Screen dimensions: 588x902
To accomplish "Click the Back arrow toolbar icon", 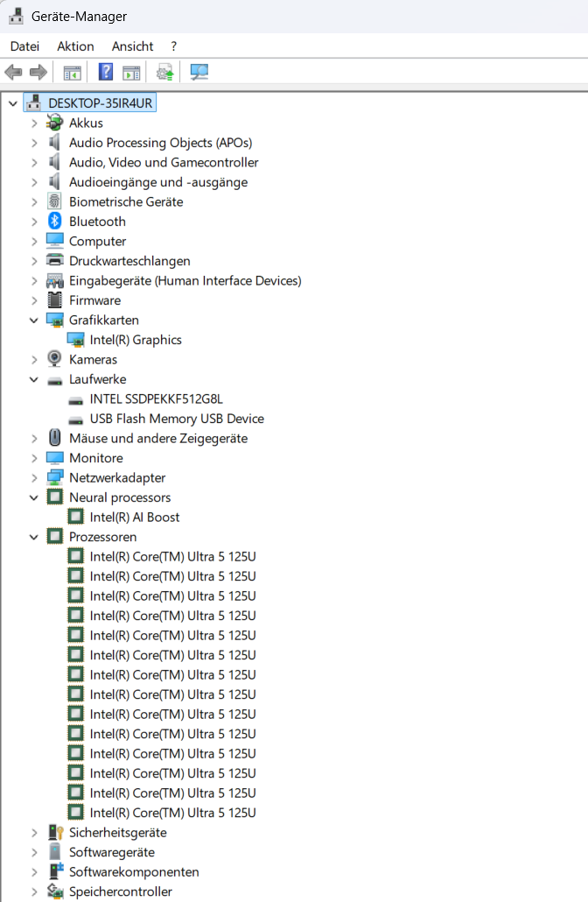I will point(13,73).
